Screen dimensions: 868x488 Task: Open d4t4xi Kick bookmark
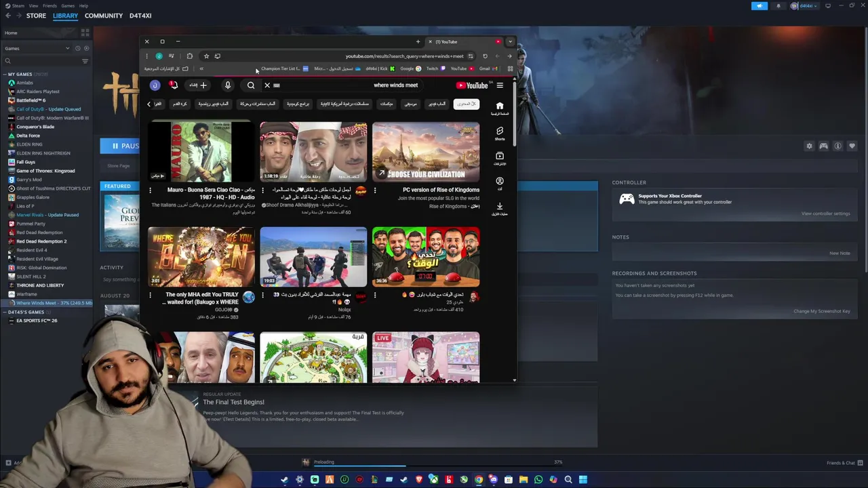[380, 68]
